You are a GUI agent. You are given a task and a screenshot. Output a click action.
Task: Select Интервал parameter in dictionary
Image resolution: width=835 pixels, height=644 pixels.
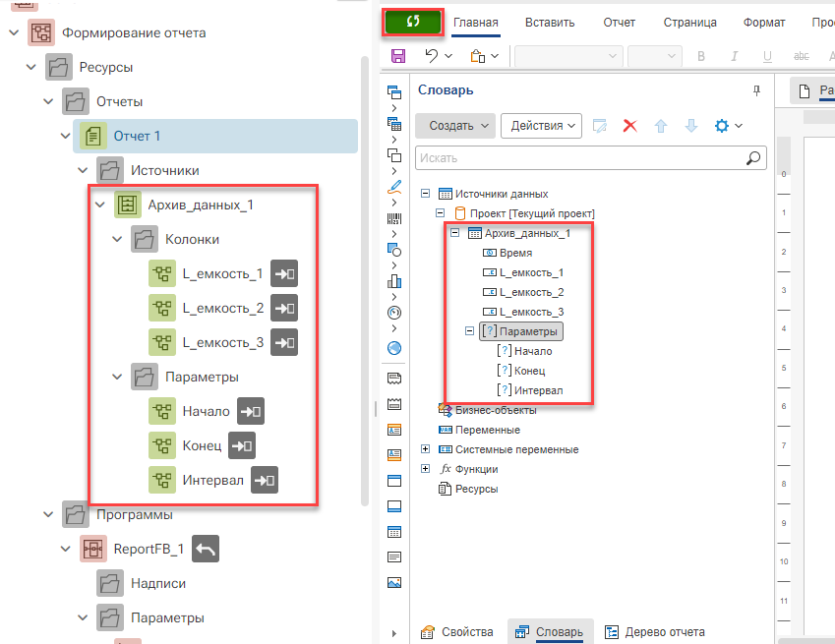538,390
